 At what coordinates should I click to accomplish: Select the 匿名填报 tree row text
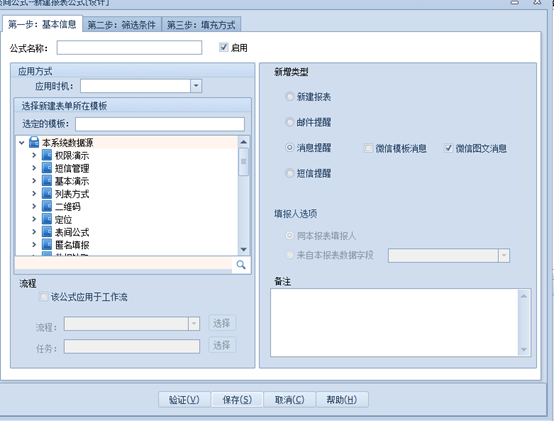click(x=72, y=245)
